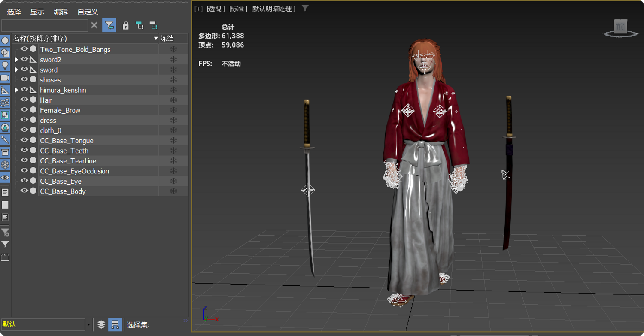Image resolution: width=644 pixels, height=336 pixels.
Task: Open the 显示 menu
Action: pos(37,12)
